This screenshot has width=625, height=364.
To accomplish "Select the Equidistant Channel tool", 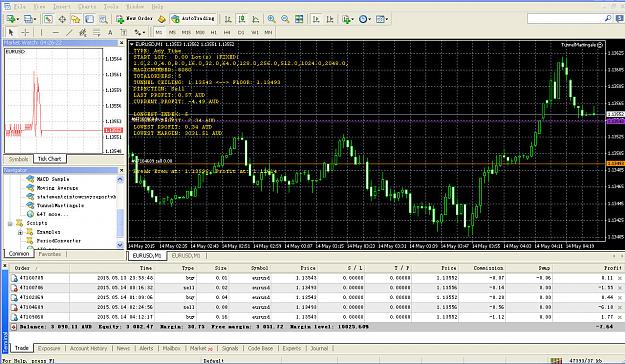I will click(x=83, y=32).
